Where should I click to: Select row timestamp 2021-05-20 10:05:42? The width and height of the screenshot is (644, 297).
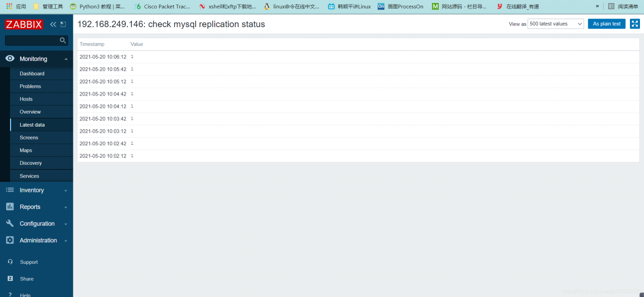[x=103, y=69]
